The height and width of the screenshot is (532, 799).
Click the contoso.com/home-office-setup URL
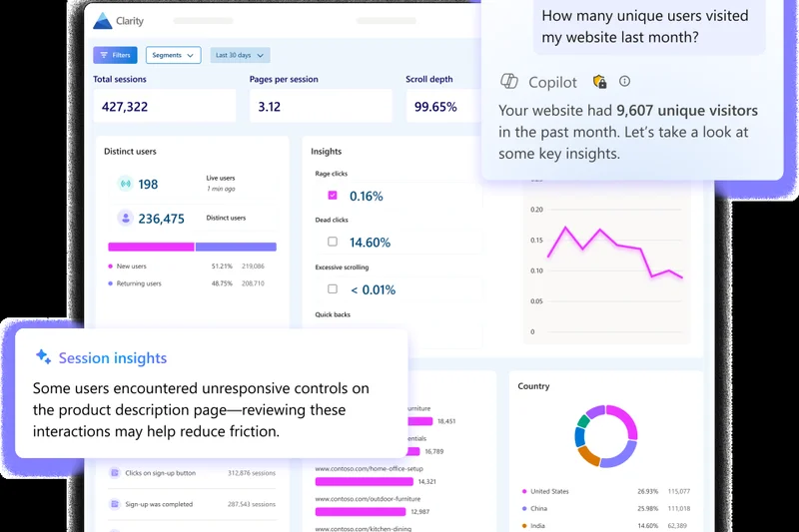(369, 468)
